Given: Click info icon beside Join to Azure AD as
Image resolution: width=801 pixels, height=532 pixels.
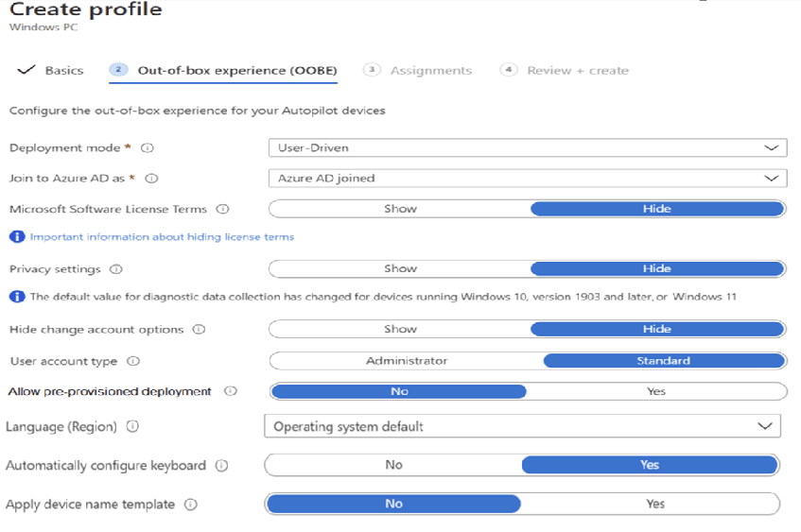Looking at the screenshot, I should click(152, 179).
